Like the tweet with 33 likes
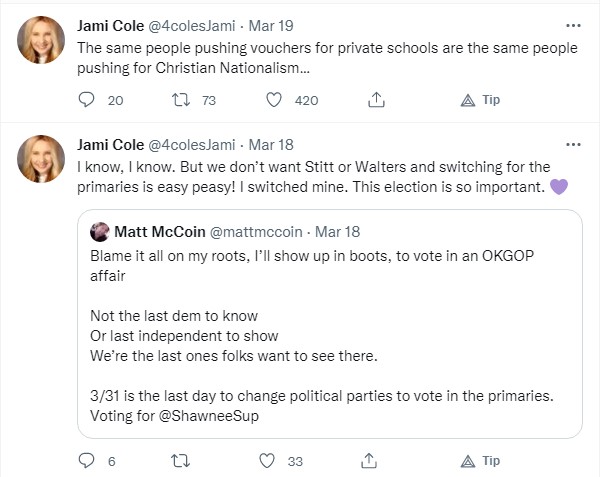Image resolution: width=604 pixels, height=477 pixels. coord(267,461)
